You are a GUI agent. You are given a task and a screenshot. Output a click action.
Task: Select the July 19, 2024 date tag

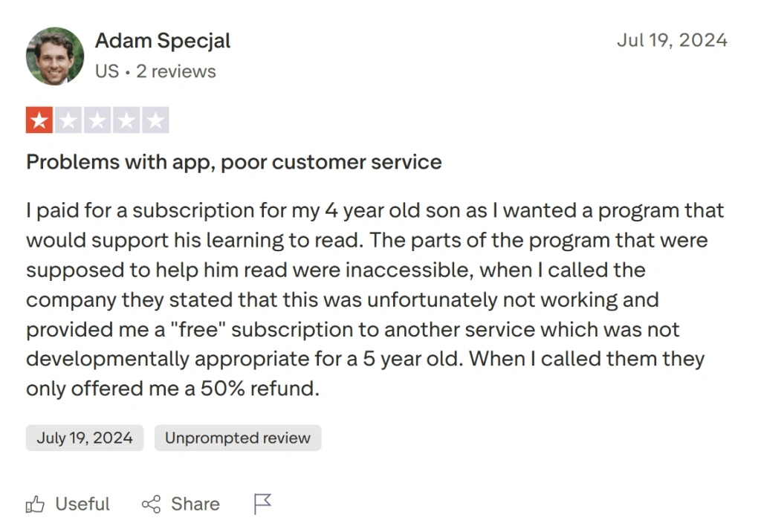(x=84, y=438)
